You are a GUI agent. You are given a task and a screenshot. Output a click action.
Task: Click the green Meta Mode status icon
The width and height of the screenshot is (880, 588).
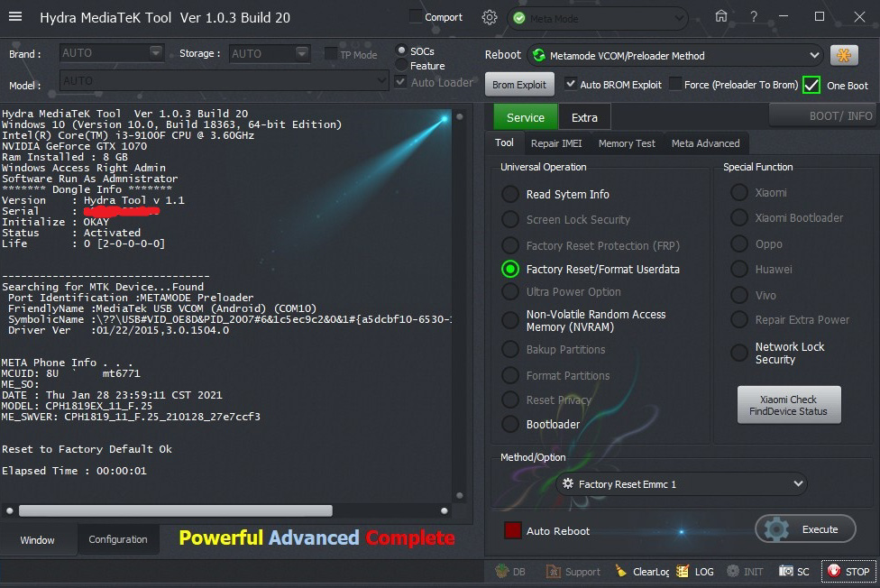tap(519, 19)
